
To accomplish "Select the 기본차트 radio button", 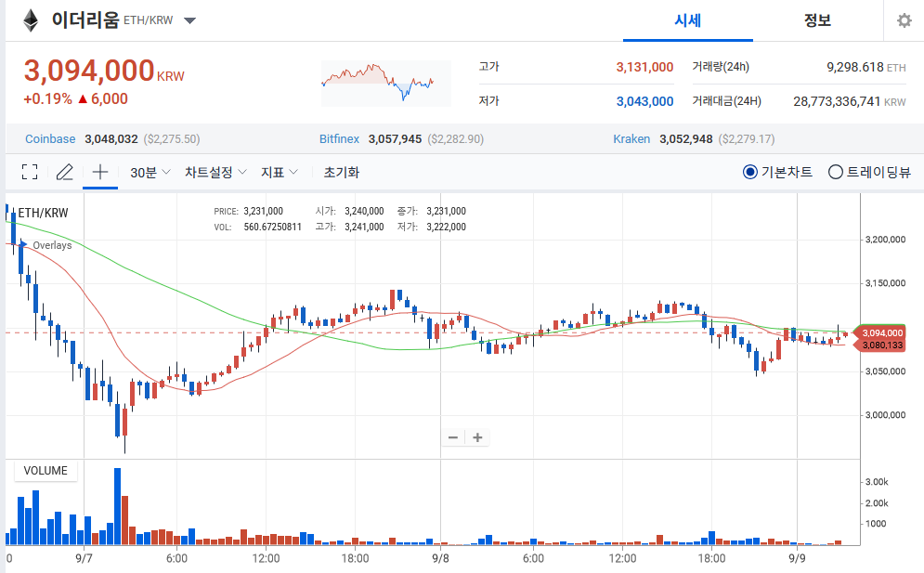I will coord(750,172).
